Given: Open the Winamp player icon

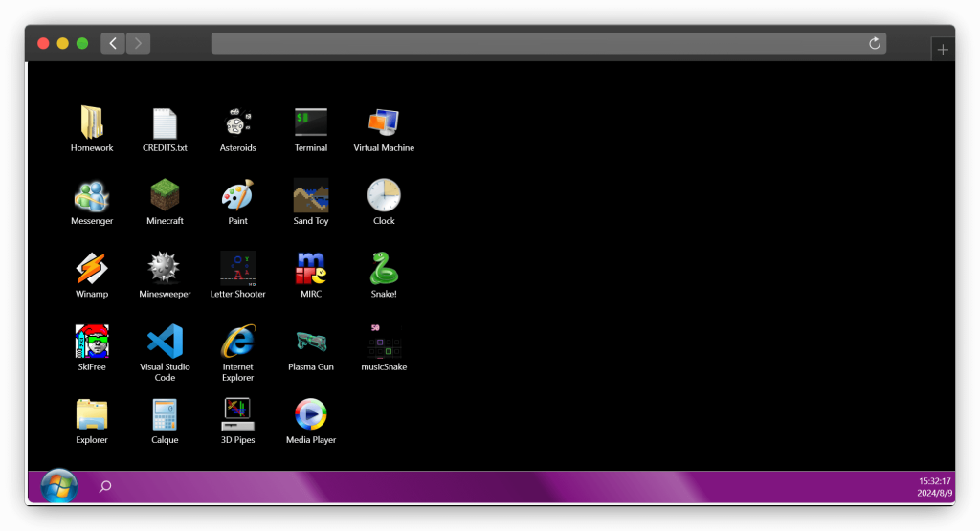Looking at the screenshot, I should pos(92,269).
